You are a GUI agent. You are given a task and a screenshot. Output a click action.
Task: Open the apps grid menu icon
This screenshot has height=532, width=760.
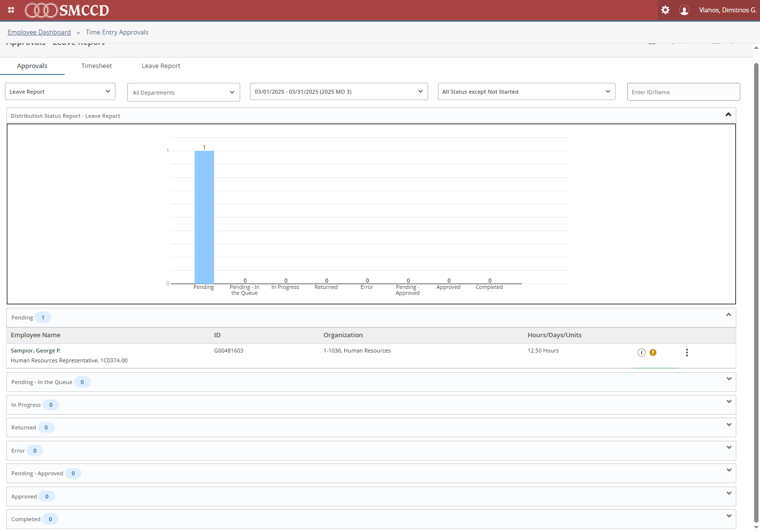pos(11,10)
